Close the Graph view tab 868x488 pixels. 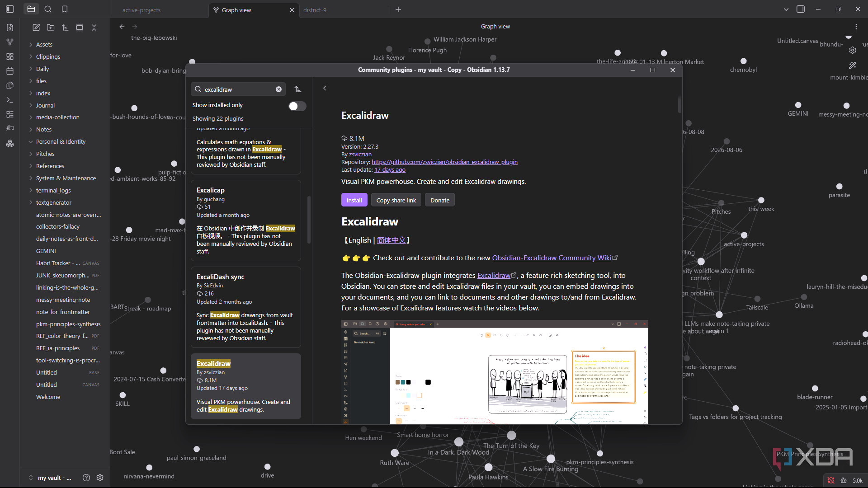point(292,10)
